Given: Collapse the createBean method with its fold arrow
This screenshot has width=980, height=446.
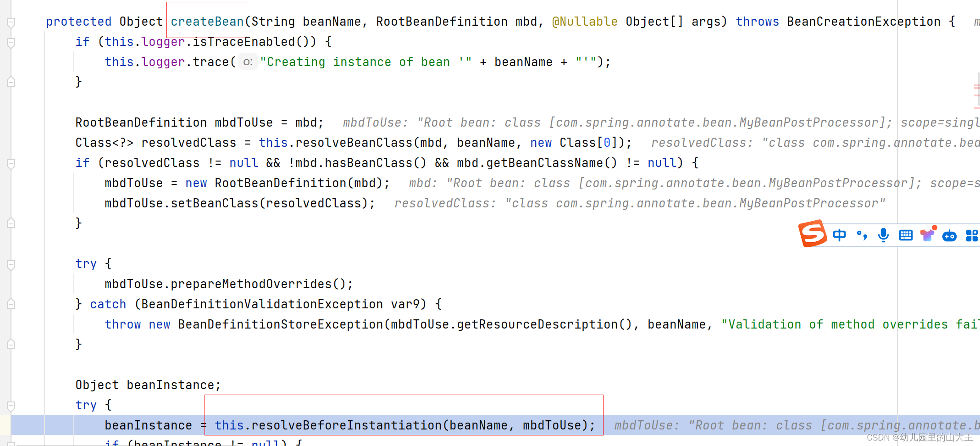Looking at the screenshot, I should point(10,21).
